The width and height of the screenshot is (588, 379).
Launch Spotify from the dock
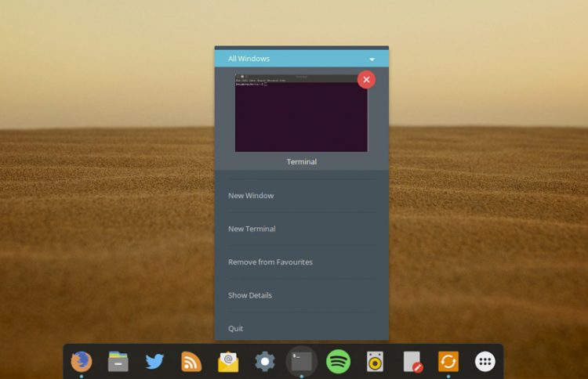[x=338, y=362]
